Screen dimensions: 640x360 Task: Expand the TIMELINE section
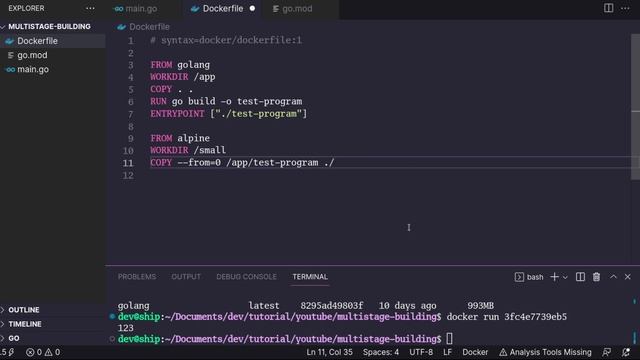click(24, 324)
